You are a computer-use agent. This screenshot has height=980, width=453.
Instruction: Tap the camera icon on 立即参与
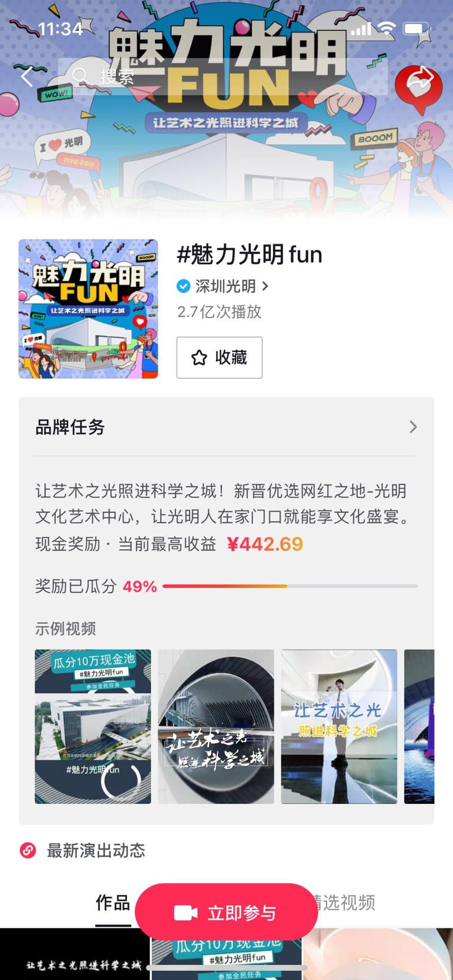(x=186, y=913)
